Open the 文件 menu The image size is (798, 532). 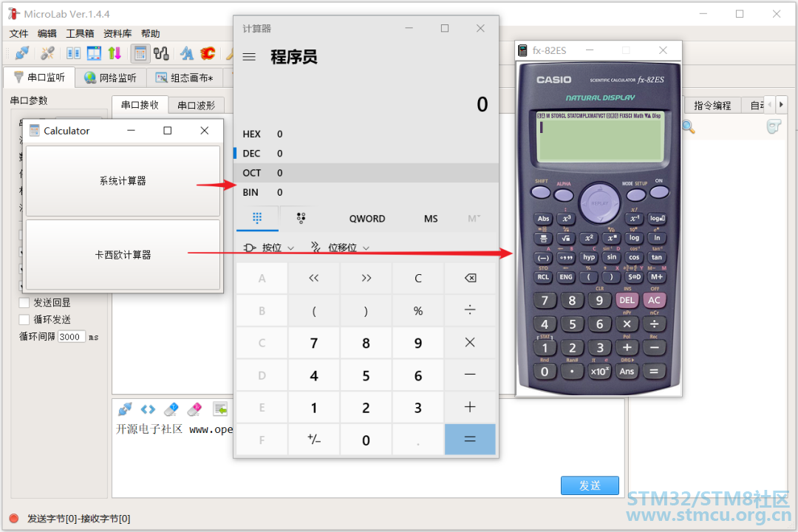coord(18,33)
